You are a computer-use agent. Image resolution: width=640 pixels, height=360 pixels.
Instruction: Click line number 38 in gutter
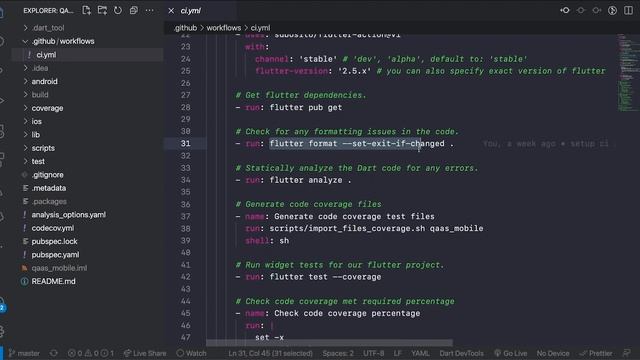(x=185, y=229)
